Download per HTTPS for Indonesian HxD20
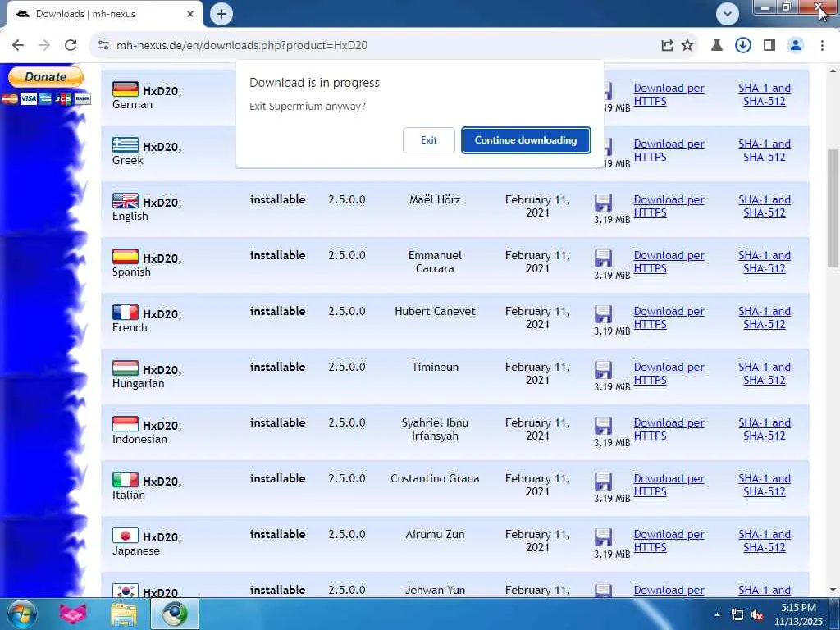Viewport: 840px width, 630px height. pos(669,429)
